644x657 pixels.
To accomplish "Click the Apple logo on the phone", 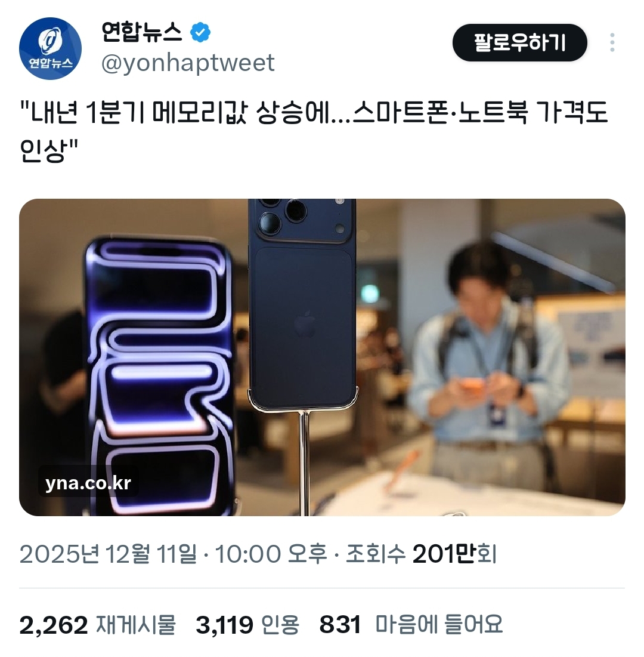I will pyautogui.click(x=305, y=324).
